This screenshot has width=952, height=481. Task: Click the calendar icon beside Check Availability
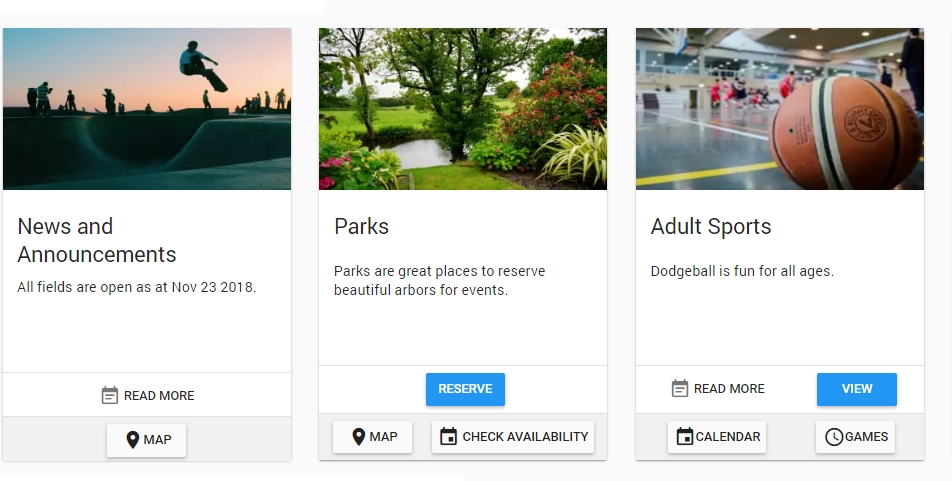(x=449, y=437)
